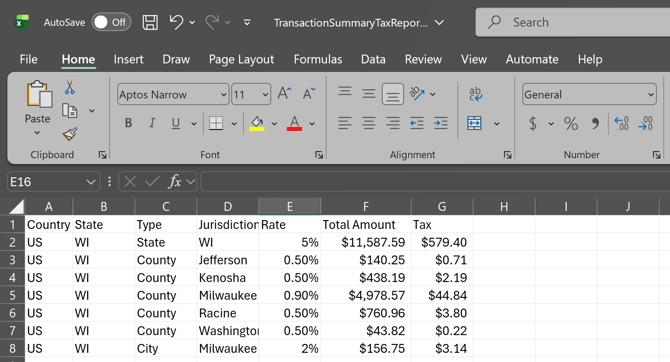Decrease font size with small A

pos(309,93)
